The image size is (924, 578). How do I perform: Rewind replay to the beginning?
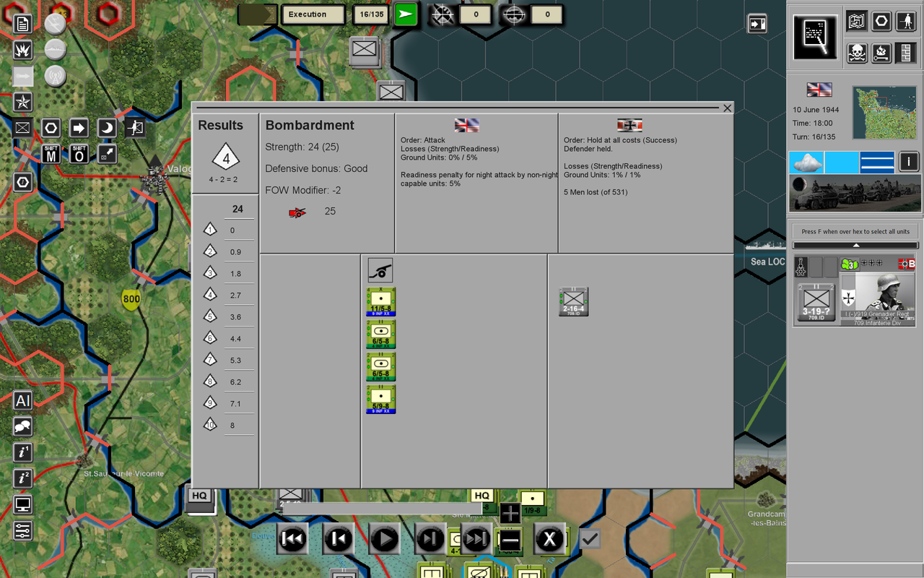tap(292, 538)
